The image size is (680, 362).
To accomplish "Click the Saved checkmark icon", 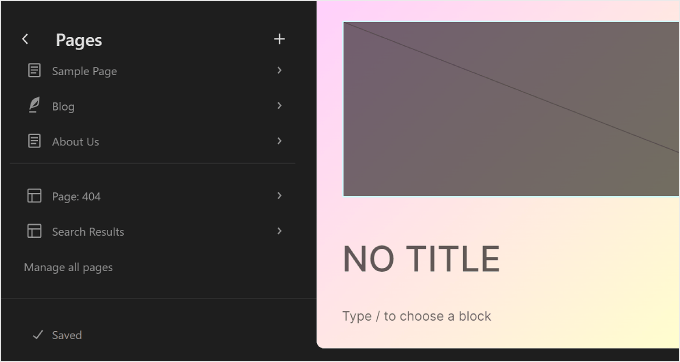I will [38, 335].
